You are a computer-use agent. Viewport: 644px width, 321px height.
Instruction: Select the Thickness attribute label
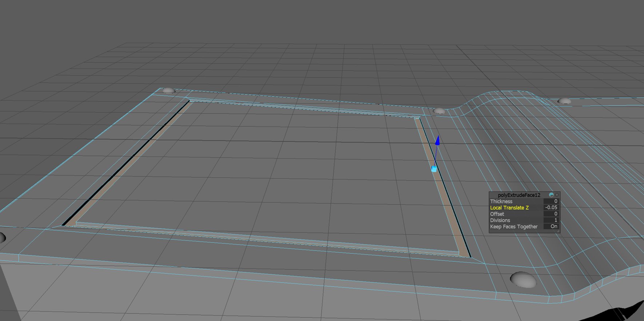pos(501,201)
